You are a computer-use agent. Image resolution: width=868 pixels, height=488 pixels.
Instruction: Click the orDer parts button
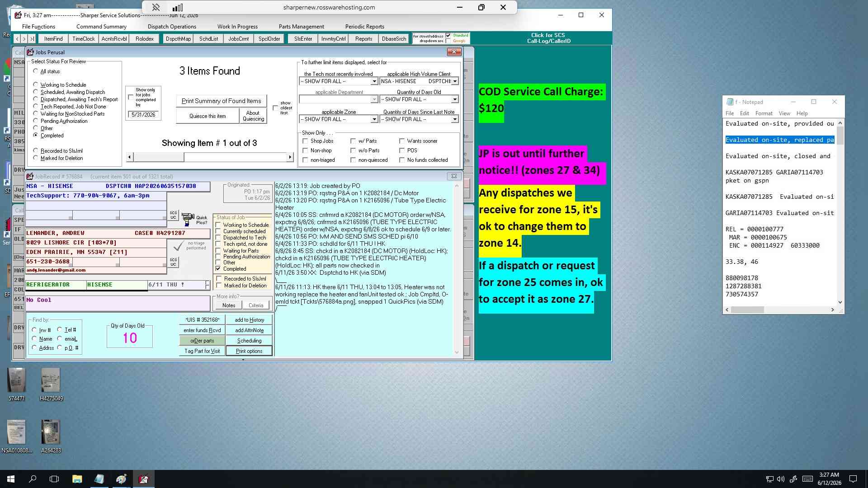(x=202, y=341)
